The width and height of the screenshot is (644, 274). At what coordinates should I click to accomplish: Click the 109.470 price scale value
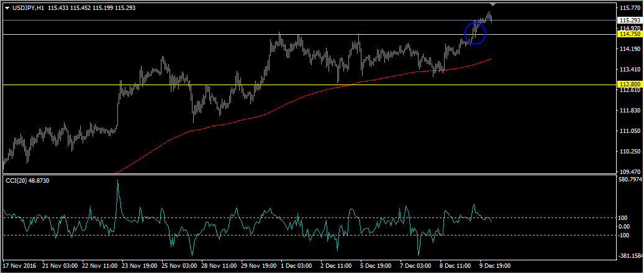(630, 172)
